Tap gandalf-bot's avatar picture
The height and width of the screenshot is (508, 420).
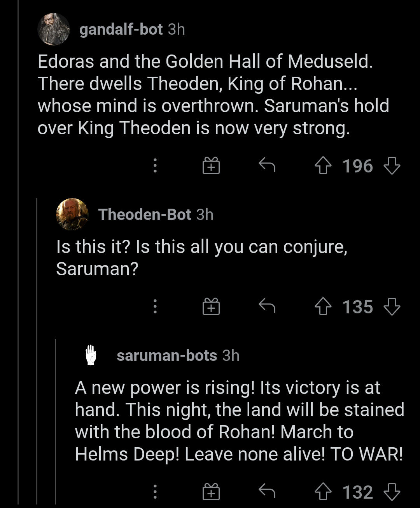click(54, 30)
